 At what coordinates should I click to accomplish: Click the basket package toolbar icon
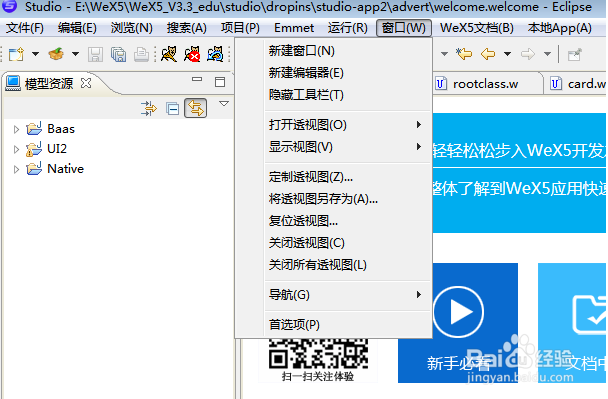pyautogui.click(x=56, y=54)
